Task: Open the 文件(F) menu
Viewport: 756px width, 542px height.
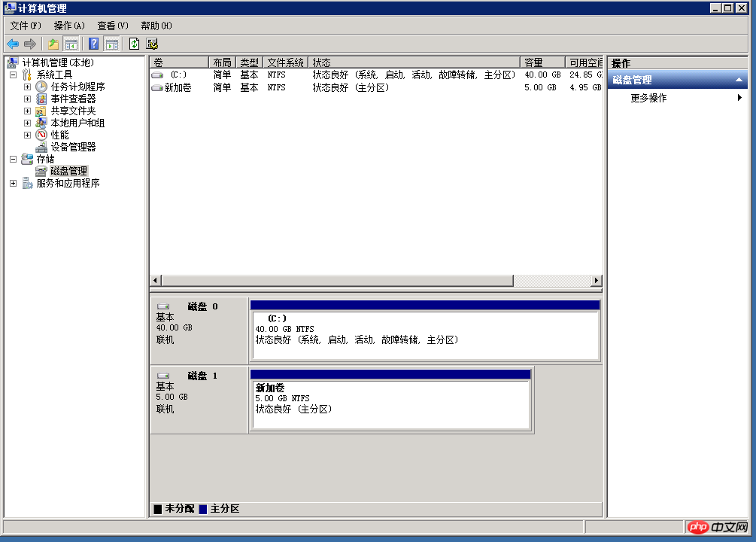Action: (x=26, y=26)
